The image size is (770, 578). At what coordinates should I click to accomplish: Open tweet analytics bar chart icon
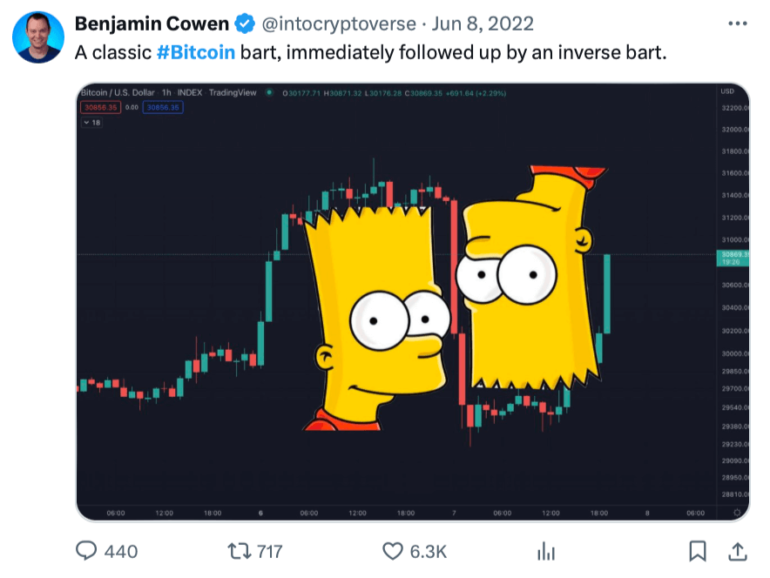pos(546,551)
